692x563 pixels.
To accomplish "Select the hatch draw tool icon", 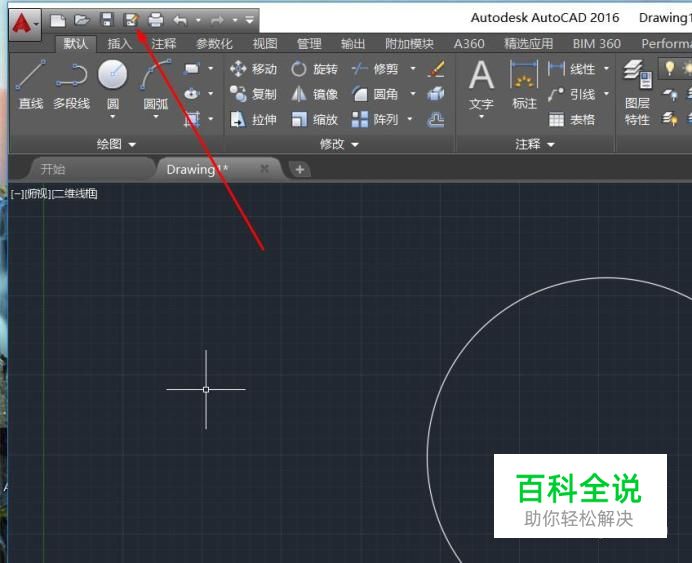I will click(x=192, y=119).
